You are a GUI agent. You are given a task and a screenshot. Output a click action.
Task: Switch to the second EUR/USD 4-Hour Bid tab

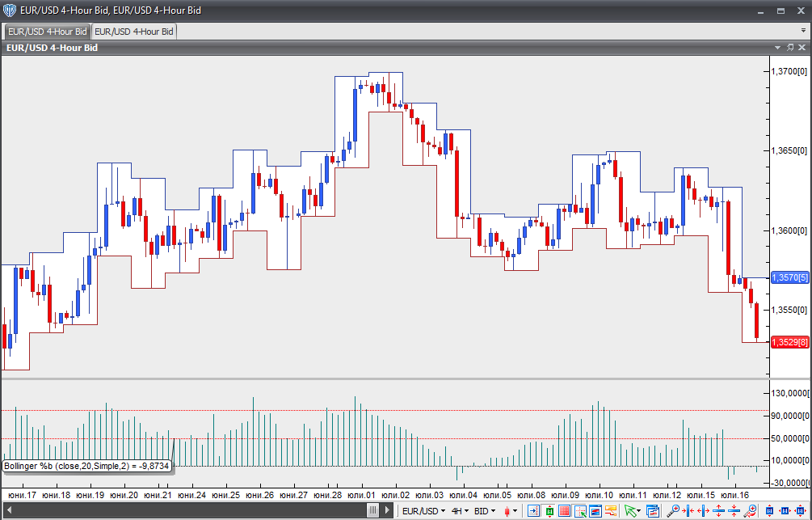134,32
